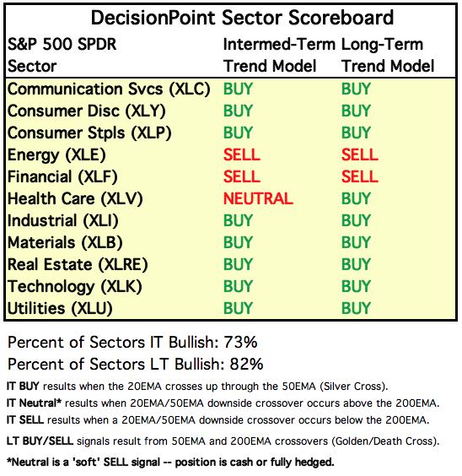
Task: Click the DecisionPoint Sector Scoreboard title
Action: pos(242,18)
